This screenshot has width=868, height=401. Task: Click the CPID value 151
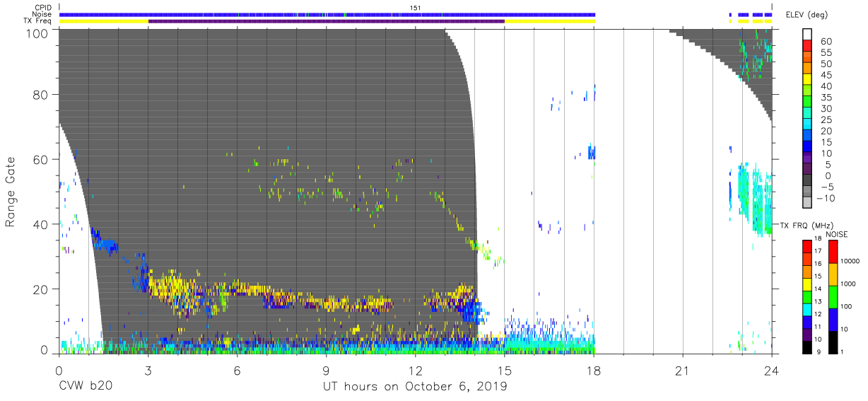(x=415, y=8)
